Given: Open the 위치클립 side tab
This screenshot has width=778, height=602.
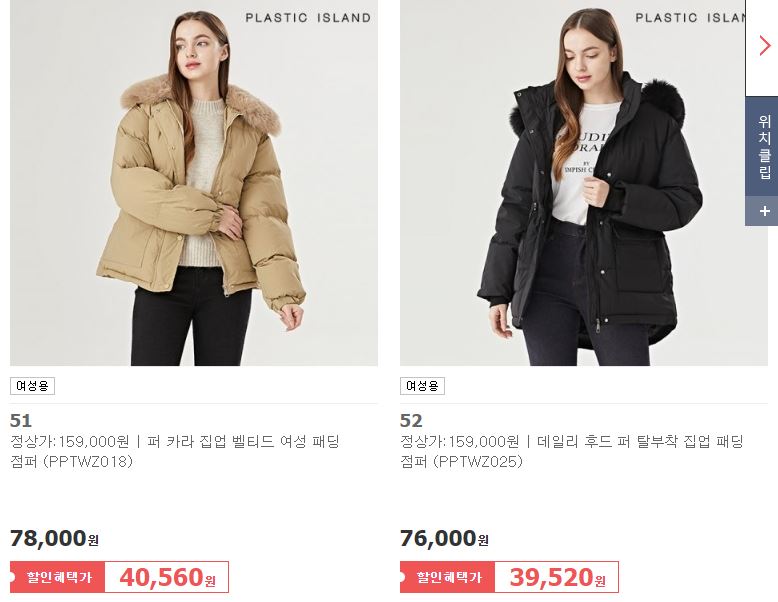Looking at the screenshot, I should click(765, 146).
